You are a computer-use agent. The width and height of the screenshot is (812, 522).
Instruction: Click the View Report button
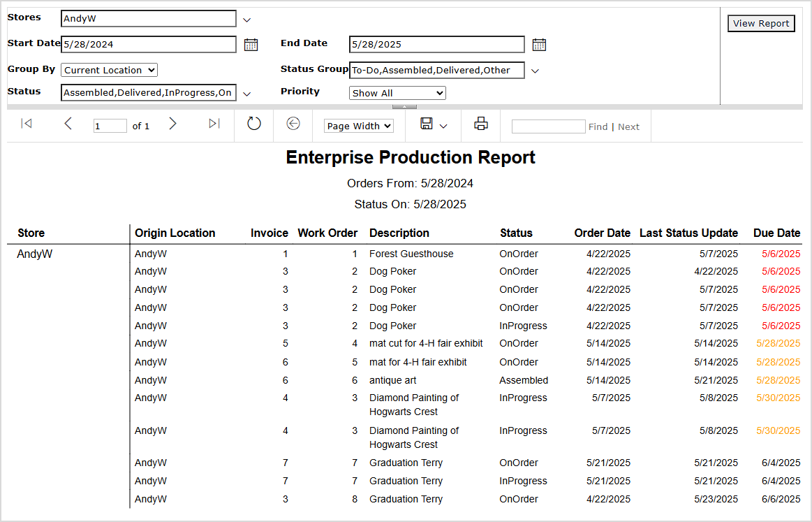point(761,23)
